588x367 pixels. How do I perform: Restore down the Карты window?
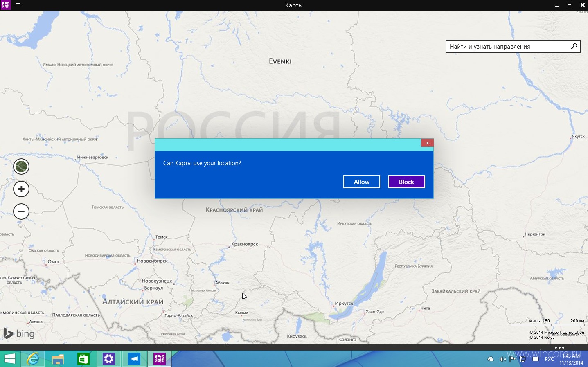click(x=570, y=5)
